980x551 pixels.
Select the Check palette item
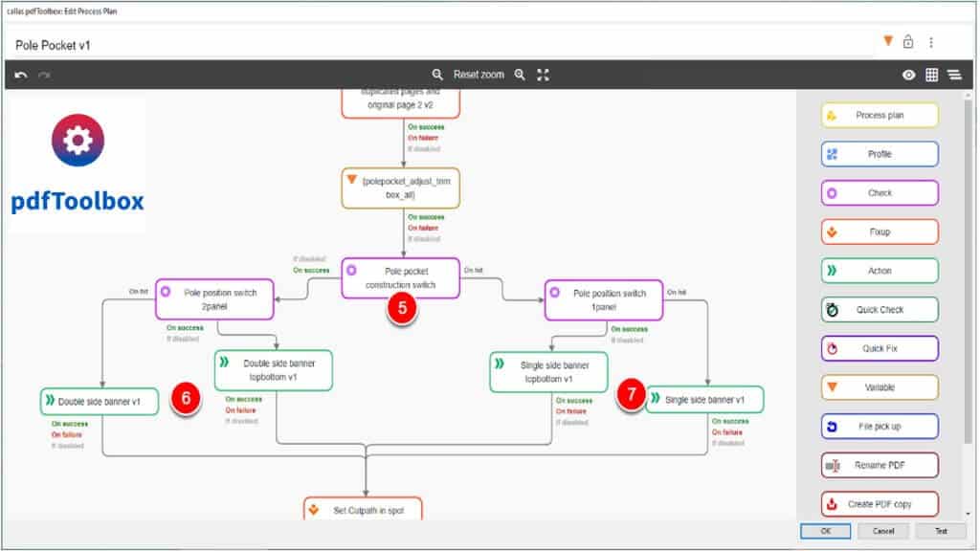(x=880, y=193)
